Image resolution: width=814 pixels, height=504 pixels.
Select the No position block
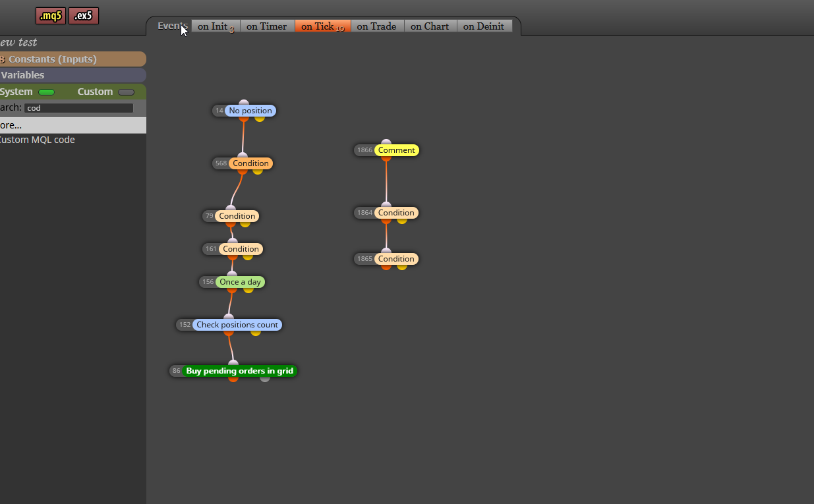coord(250,111)
